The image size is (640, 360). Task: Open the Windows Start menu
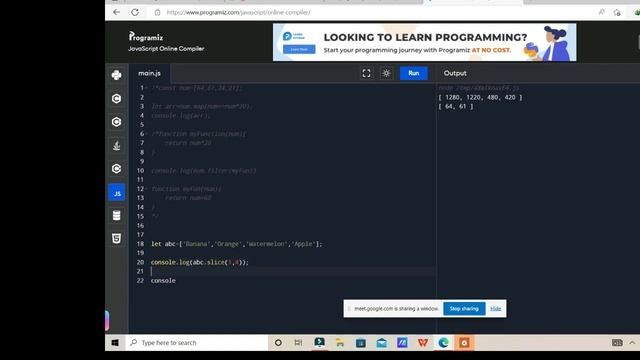(x=115, y=343)
